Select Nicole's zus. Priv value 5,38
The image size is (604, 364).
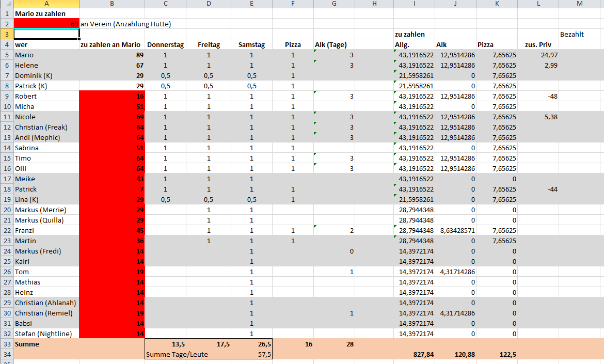(x=538, y=117)
